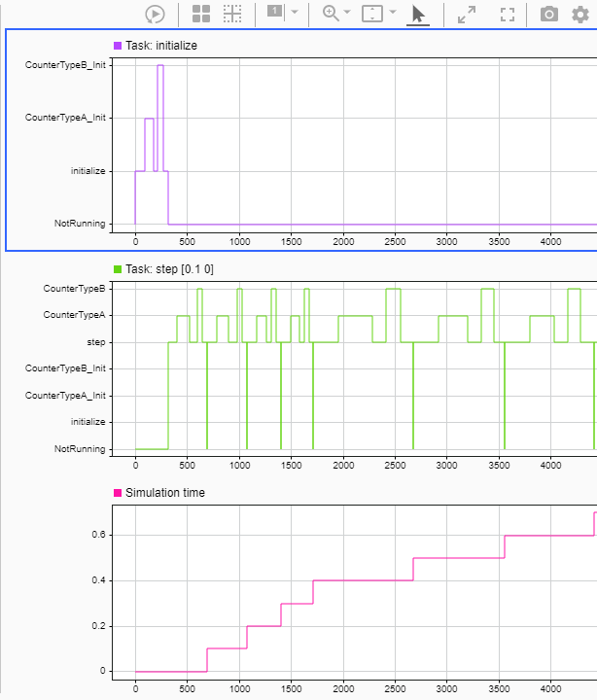Image resolution: width=597 pixels, height=700 pixels.
Task: Click CounterTypeA_Init label in initialize plot
Action: (x=65, y=118)
